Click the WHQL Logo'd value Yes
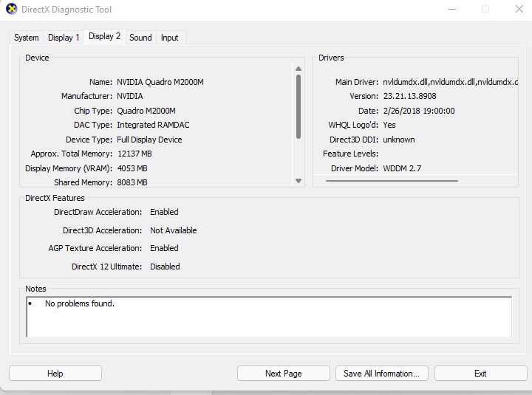The height and width of the screenshot is (395, 532). coord(389,125)
